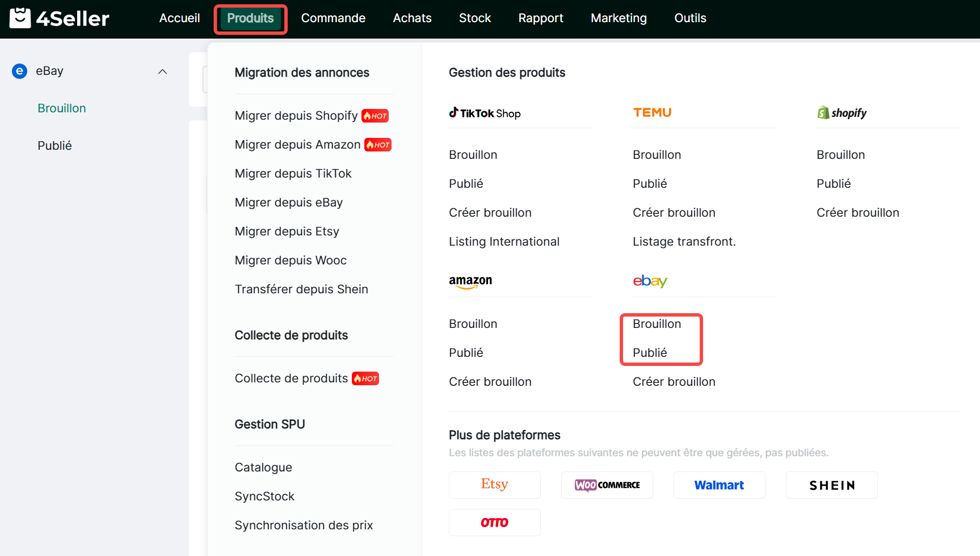Open the Etsy platform tile
Screen dimensions: 980x556
pos(494,485)
